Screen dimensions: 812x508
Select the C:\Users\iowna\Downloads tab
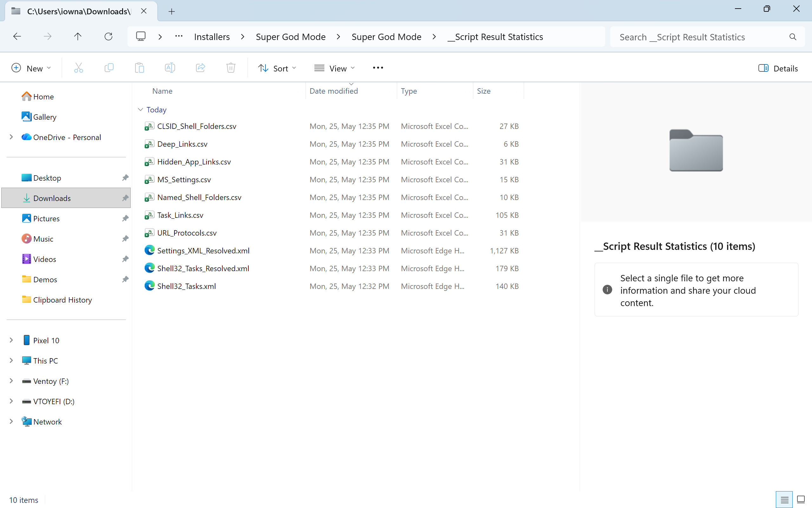click(79, 11)
